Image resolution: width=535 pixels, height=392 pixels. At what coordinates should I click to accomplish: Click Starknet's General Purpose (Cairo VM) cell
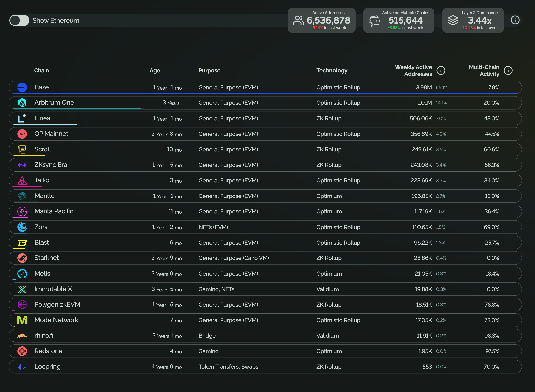[234, 258]
